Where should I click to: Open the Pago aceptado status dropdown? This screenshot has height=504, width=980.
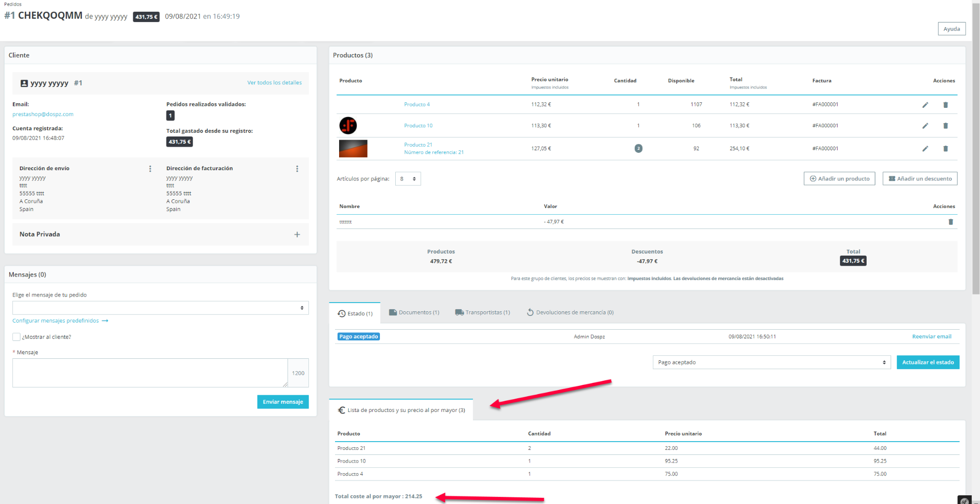point(771,362)
